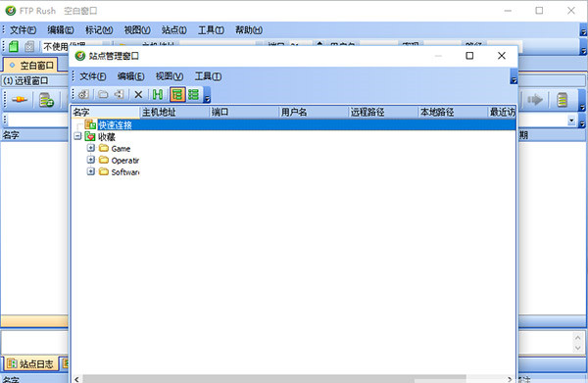Click the site list horizontal scrollbar
This screenshot has height=383, width=588.
tap(274, 379)
